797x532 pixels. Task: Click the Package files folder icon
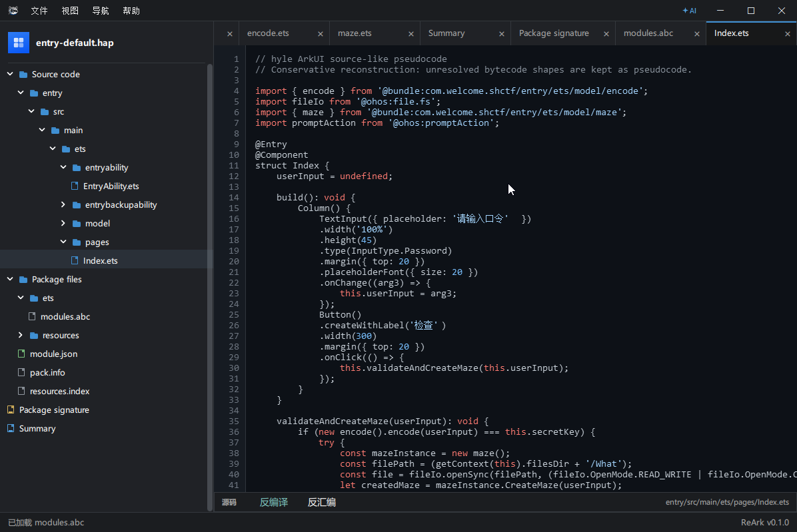(23, 280)
